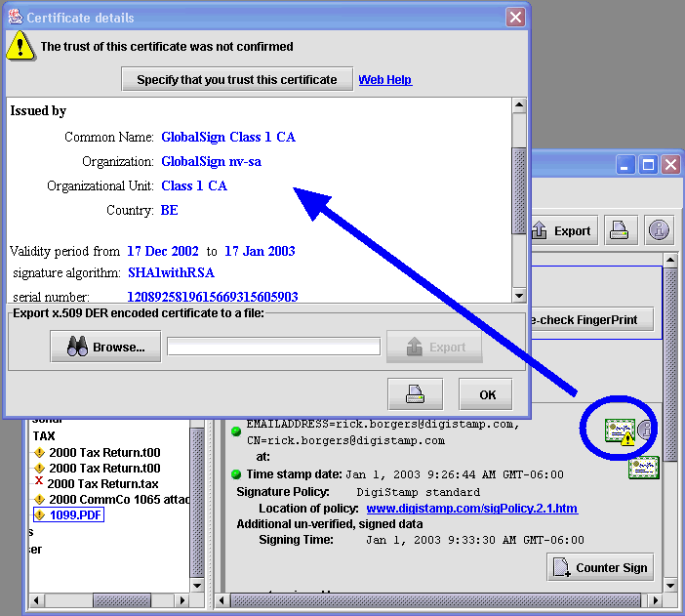This screenshot has height=616, width=685.
Task: Click the serial number value 12089258196156693156059​03
Action: tap(213, 297)
